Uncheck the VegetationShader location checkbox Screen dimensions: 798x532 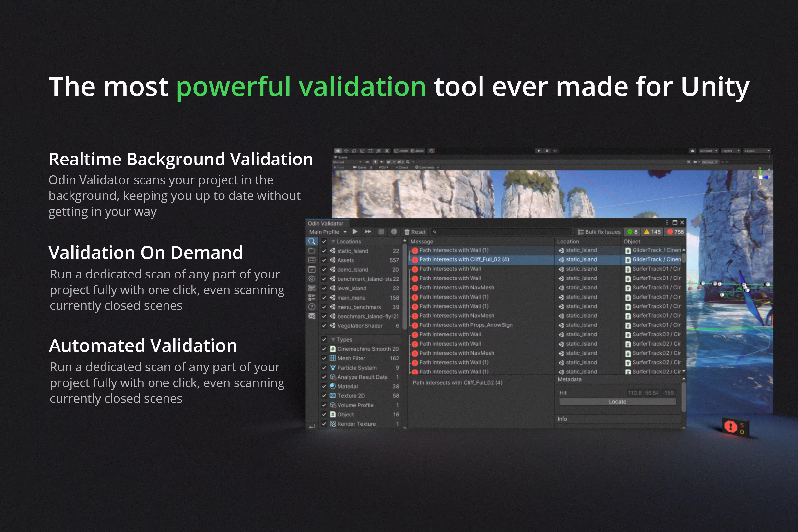324,326
